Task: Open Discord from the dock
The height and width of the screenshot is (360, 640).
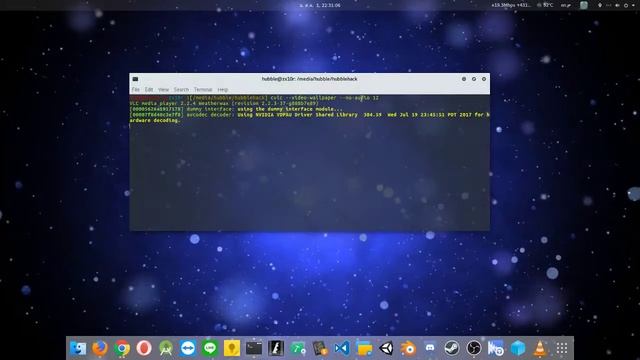Action: point(430,348)
